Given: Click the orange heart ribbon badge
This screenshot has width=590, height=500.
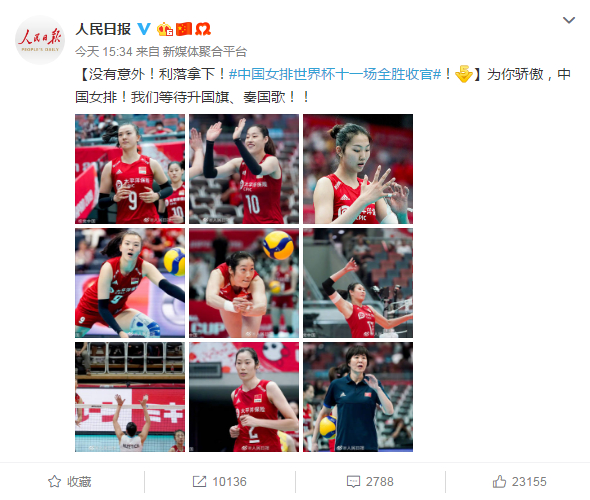Looking at the screenshot, I should click(x=203, y=29).
